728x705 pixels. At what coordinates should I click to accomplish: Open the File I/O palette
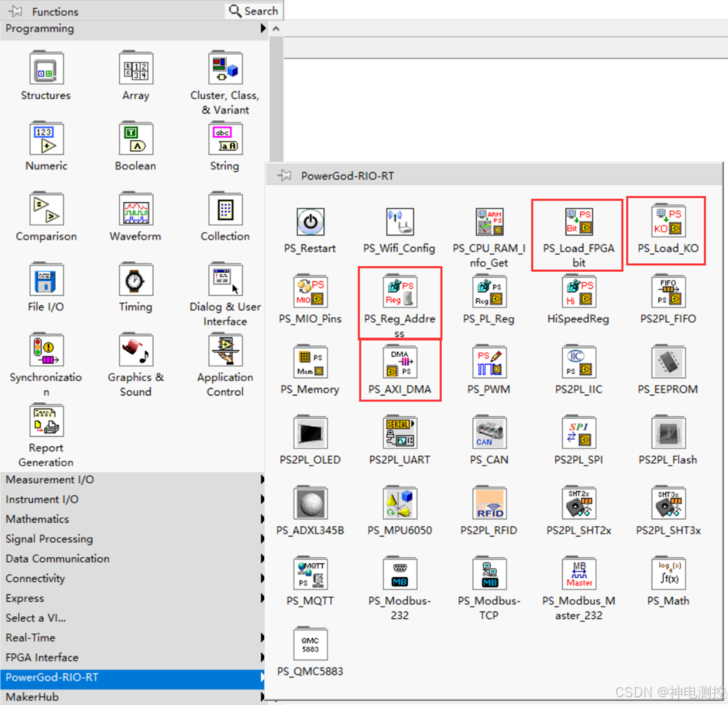click(x=46, y=280)
